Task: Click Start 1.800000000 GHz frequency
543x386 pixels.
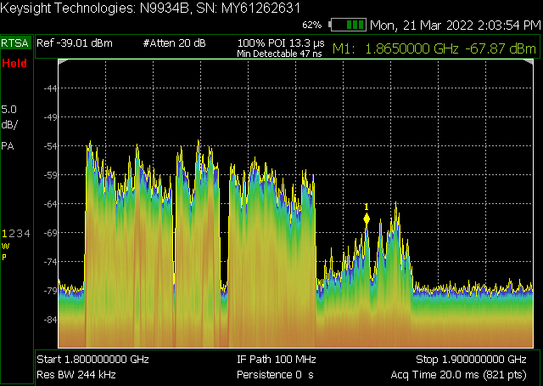Action: coord(93,359)
